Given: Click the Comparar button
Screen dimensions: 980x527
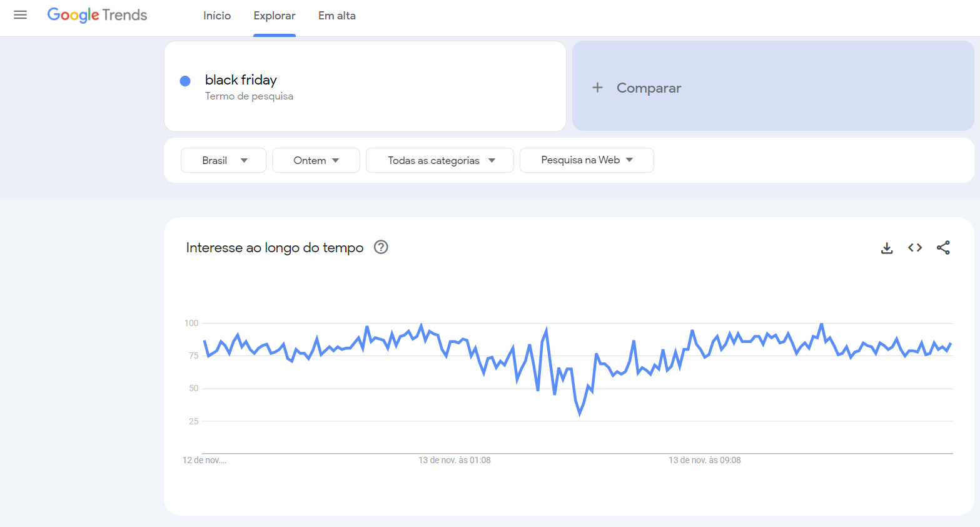Looking at the screenshot, I should [649, 88].
